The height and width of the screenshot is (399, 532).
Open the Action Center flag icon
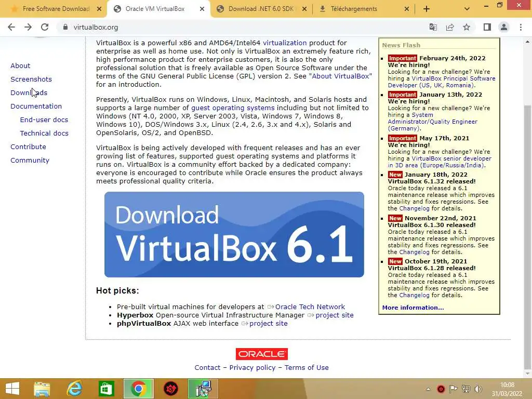[x=453, y=389]
